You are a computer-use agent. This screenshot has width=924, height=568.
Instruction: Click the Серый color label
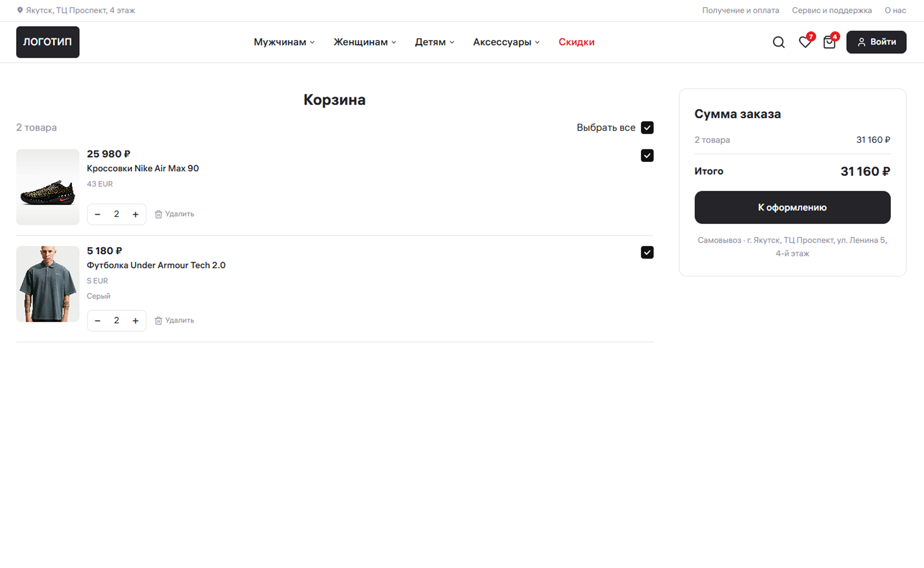[x=99, y=296]
